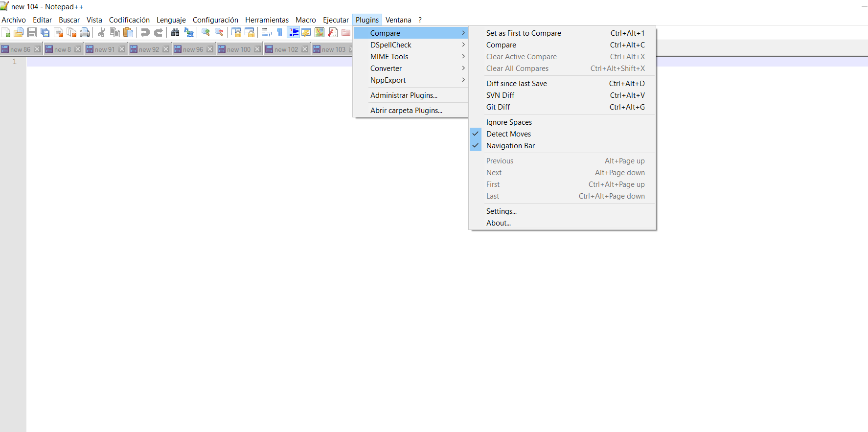Show all characters with the pilcrow icon

(279, 33)
